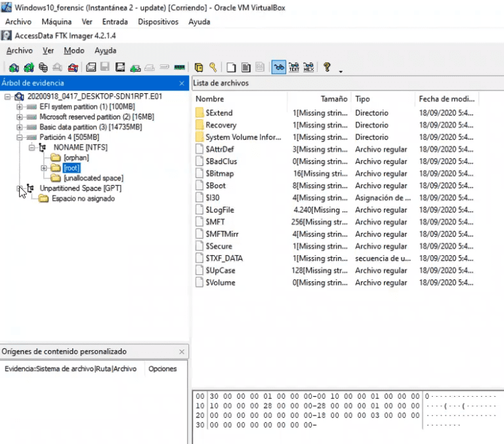The height and width of the screenshot is (444, 504).
Task: Click the Opciones column header
Action: click(x=162, y=369)
